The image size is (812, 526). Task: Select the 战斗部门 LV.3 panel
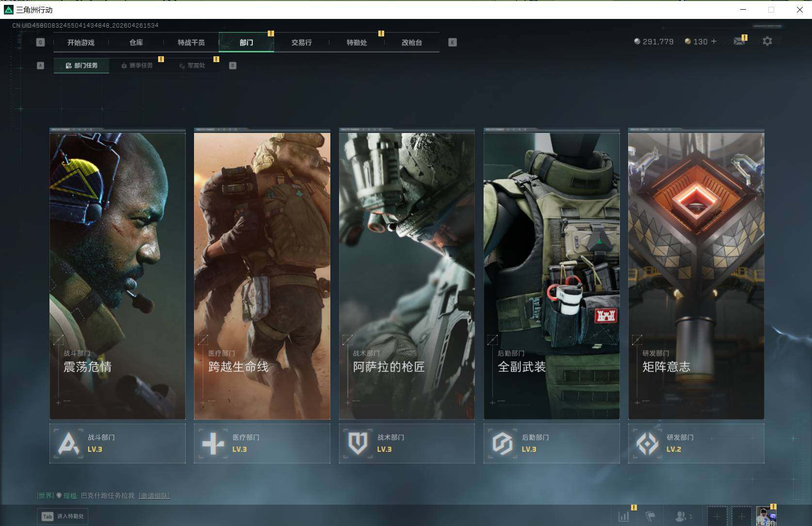pos(117,444)
